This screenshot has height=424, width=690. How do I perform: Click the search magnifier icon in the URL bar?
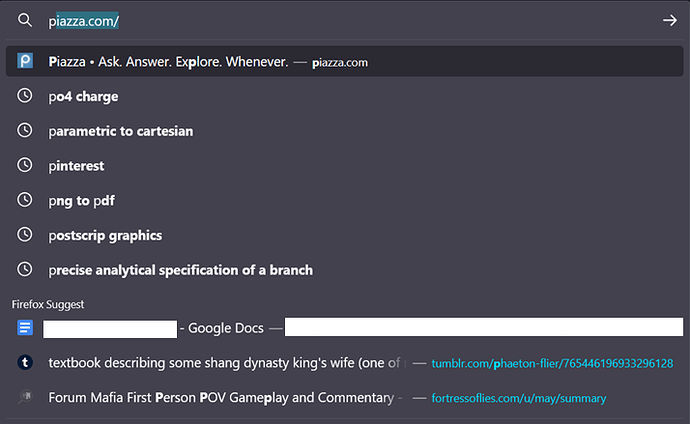point(25,20)
